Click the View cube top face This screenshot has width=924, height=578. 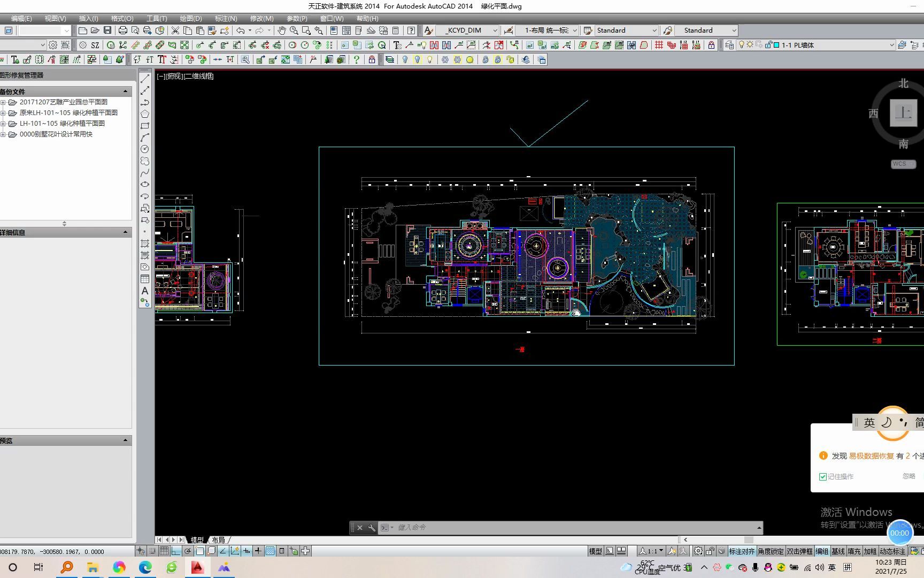tap(903, 113)
